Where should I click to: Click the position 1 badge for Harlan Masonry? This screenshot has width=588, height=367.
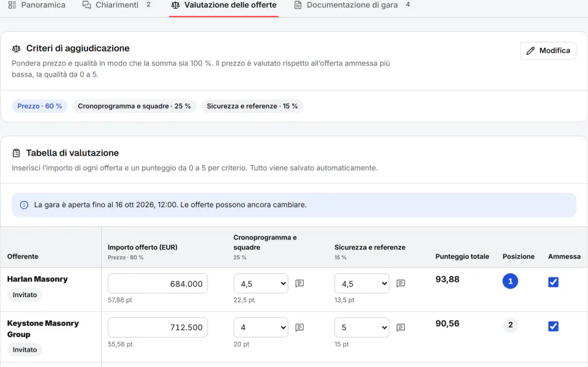(510, 281)
